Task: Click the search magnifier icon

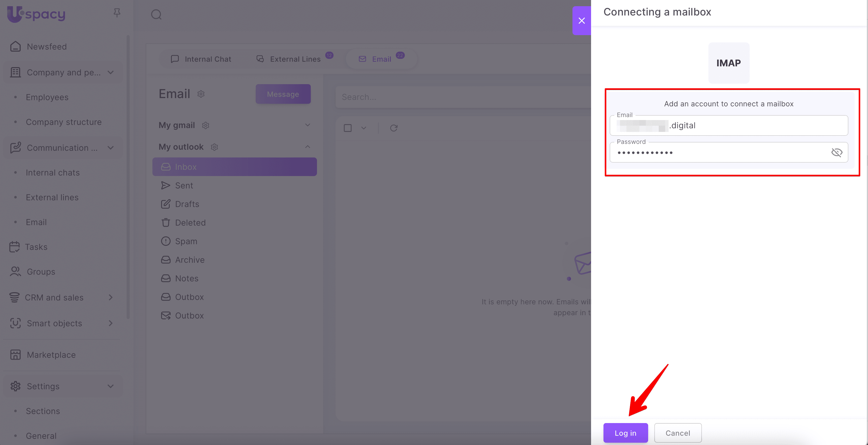Action: pyautogui.click(x=156, y=14)
